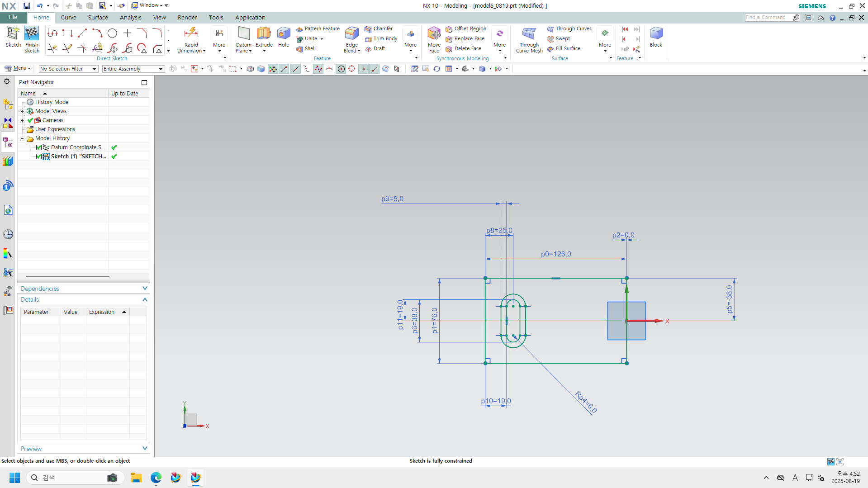
Task: Toggle the Point on Curve snap option
Action: click(x=375, y=69)
